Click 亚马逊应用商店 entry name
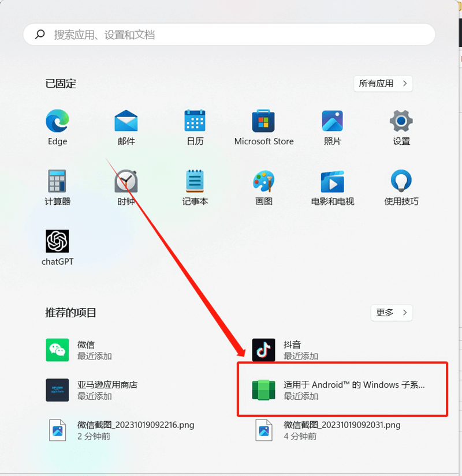This screenshot has width=462, height=476. pos(107,385)
